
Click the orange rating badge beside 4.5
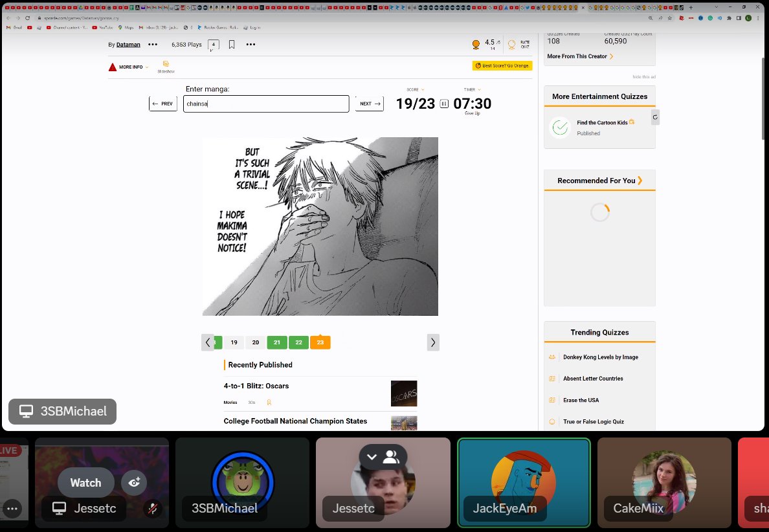click(476, 45)
